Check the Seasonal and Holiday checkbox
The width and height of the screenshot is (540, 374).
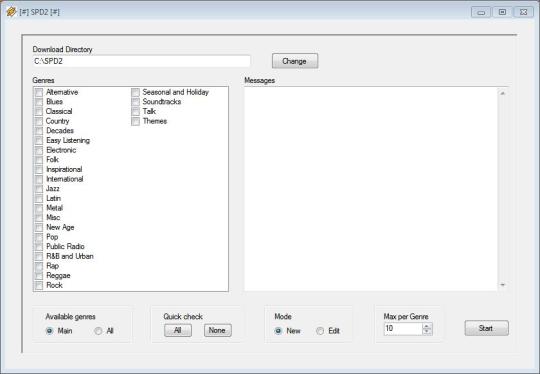[135, 92]
